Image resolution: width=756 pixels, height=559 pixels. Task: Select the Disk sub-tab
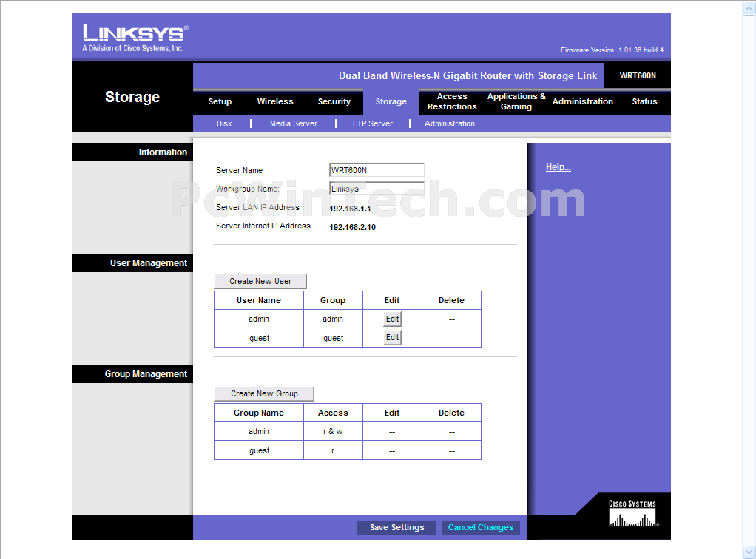point(224,123)
